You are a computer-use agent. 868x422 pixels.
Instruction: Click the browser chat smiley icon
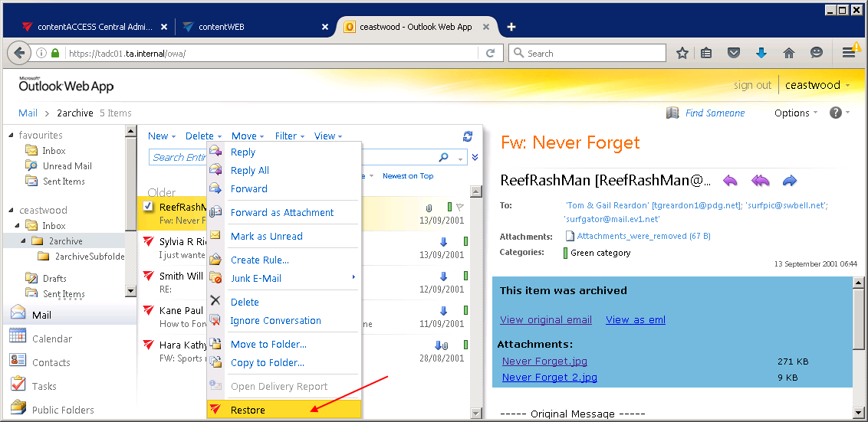pyautogui.click(x=817, y=53)
